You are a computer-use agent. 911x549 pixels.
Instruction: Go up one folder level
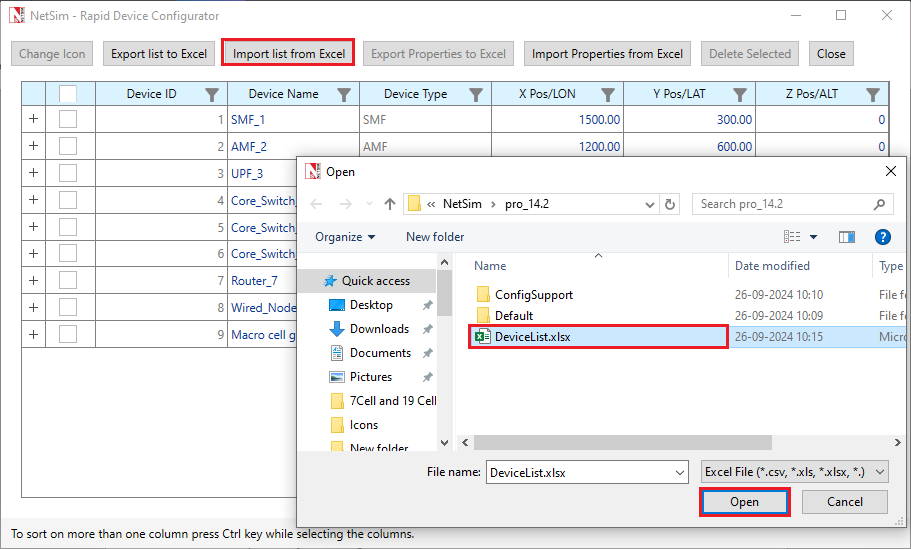(390, 204)
